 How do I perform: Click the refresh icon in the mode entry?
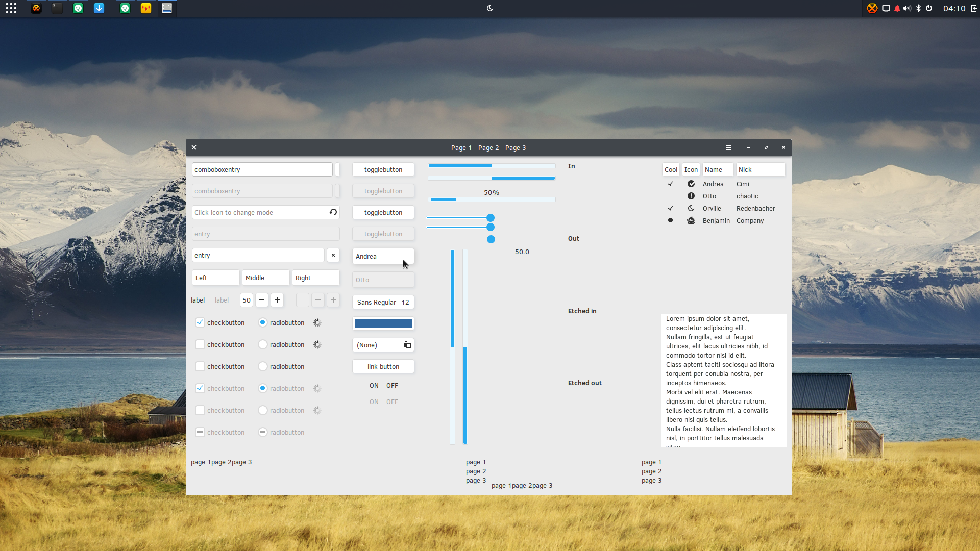(333, 212)
